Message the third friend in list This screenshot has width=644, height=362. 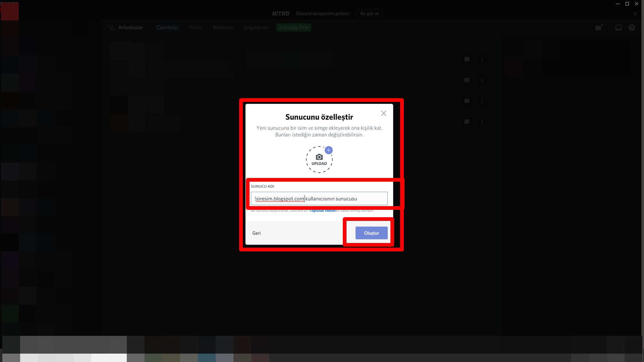point(467,101)
